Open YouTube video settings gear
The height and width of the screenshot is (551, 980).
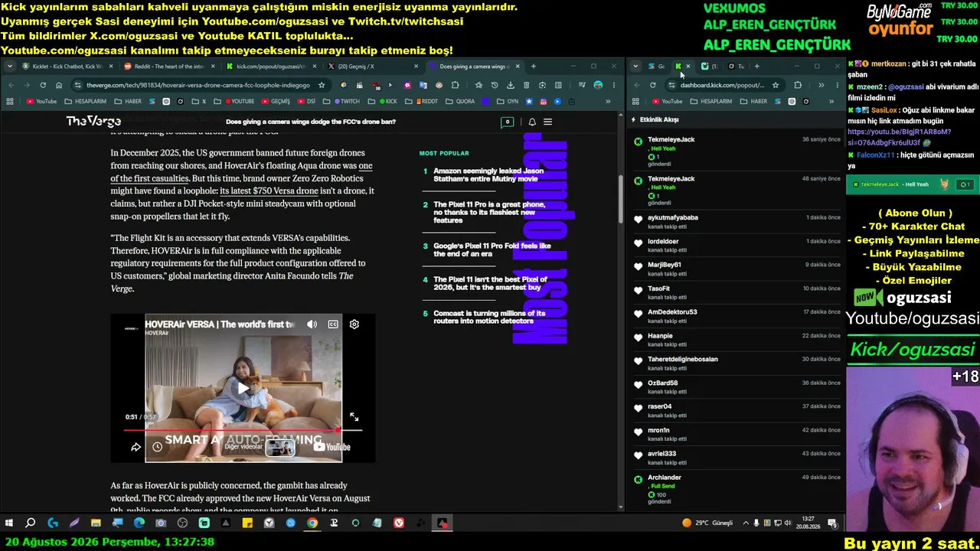354,324
